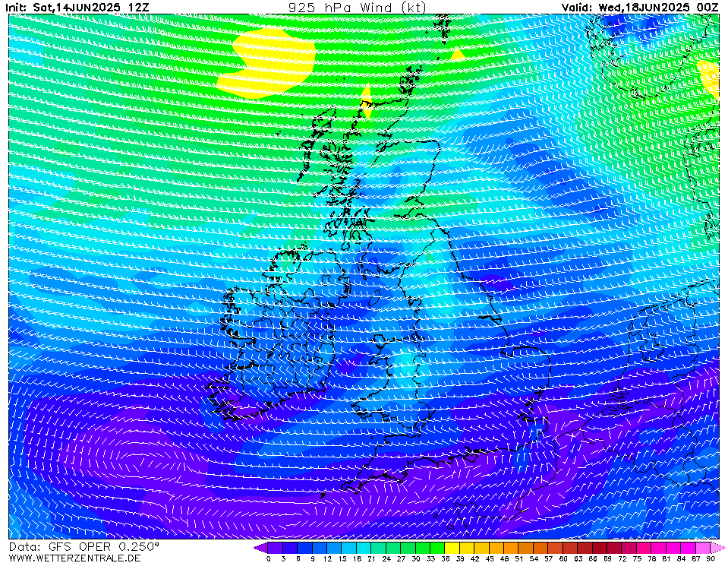Select the yellow 36–39 kt legend swatch
Viewport: 728px width, 563px height.
pyautogui.click(x=452, y=547)
